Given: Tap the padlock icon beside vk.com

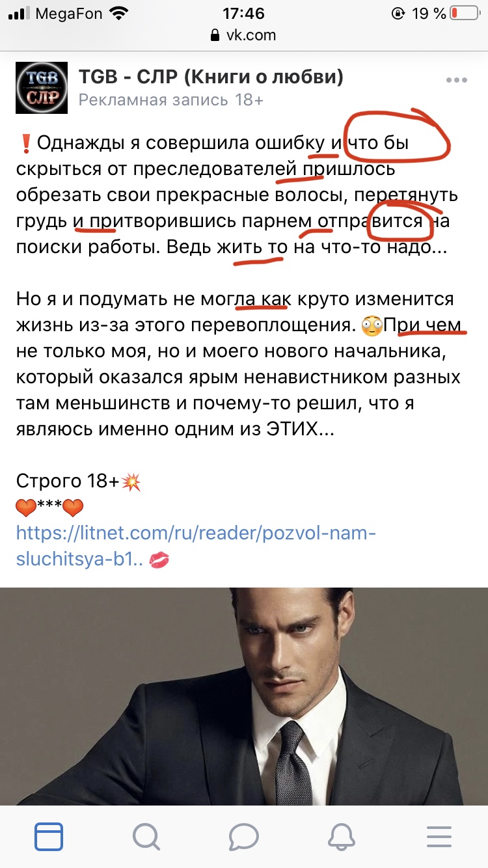Looking at the screenshot, I should (215, 35).
